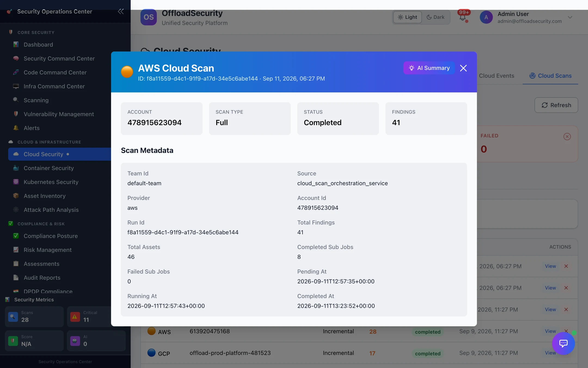Close the AWS Cloud Scan dialog
This screenshot has width=588, height=368.
(x=463, y=68)
